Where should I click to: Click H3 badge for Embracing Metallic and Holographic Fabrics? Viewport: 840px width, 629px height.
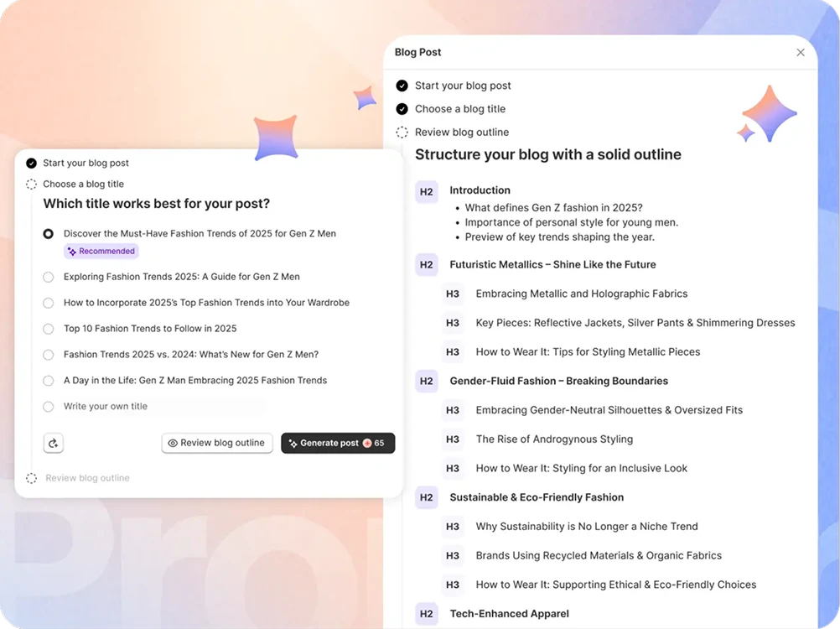pyautogui.click(x=453, y=294)
